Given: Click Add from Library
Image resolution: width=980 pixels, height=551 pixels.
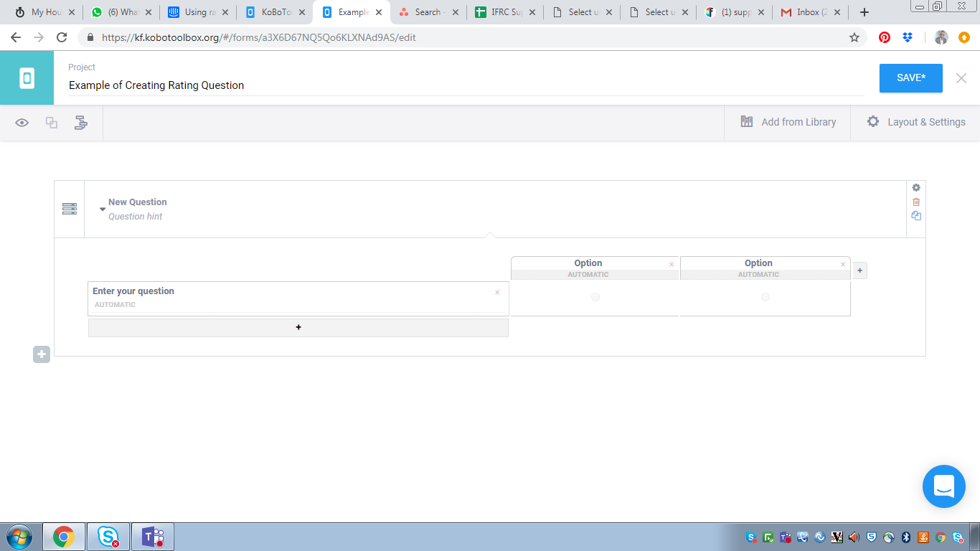Looking at the screenshot, I should pyautogui.click(x=788, y=122).
